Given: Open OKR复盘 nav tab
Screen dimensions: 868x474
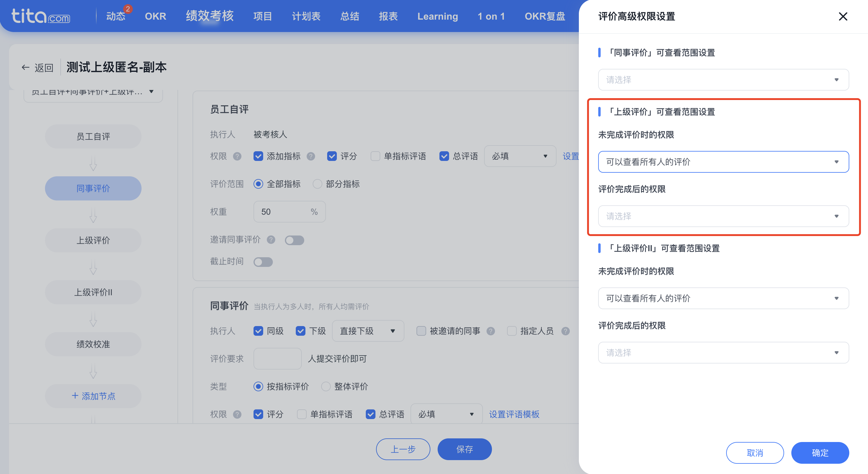Looking at the screenshot, I should tap(544, 16).
